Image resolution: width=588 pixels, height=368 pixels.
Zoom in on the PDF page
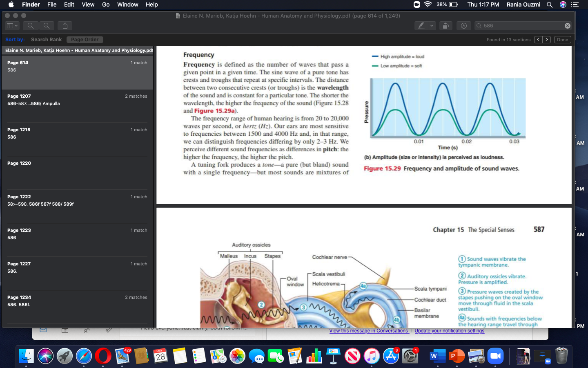[47, 26]
